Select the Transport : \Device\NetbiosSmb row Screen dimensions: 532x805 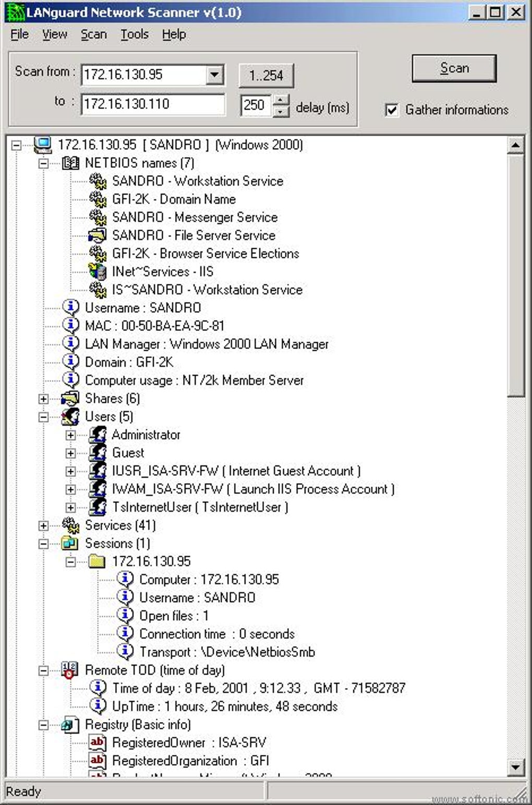tap(227, 652)
